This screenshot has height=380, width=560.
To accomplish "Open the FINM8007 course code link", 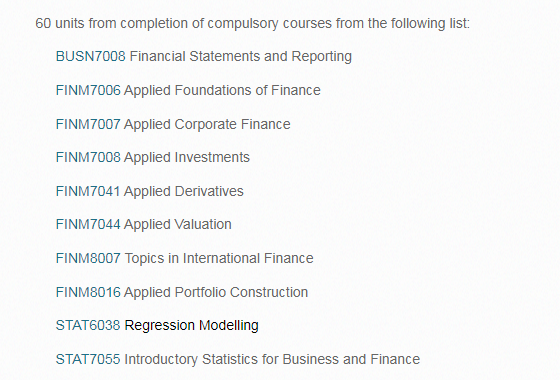I will 88,258.
